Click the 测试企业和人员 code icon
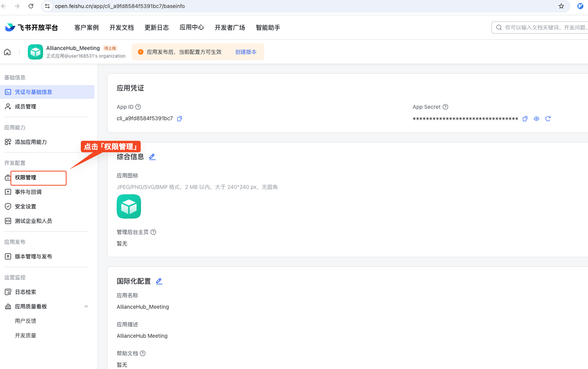The width and height of the screenshot is (588, 369). pos(8,221)
